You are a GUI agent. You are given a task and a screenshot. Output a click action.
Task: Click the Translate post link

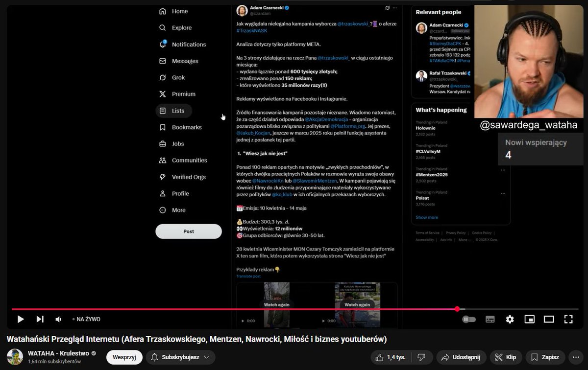click(x=249, y=276)
